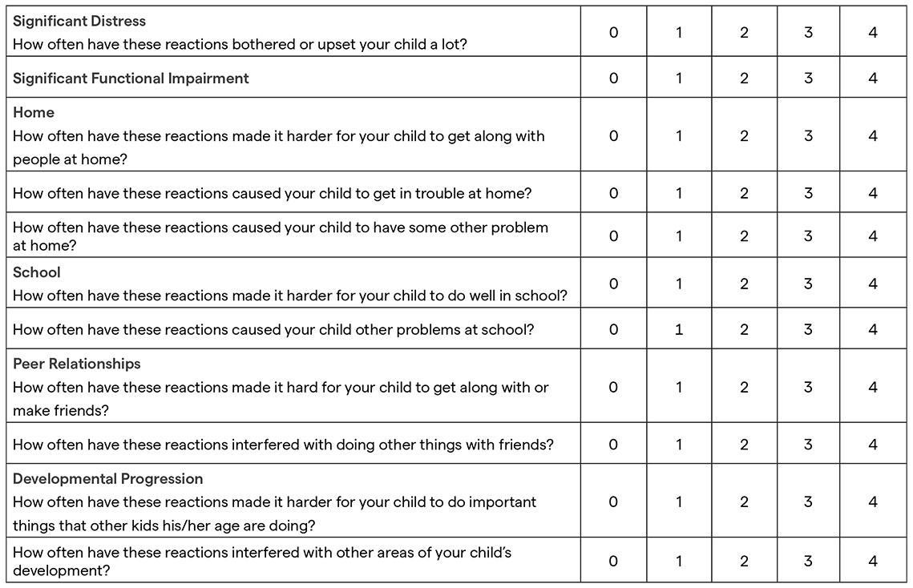Choose 4 for reactions bothered or upset child
The image size is (913, 588).
873,33
